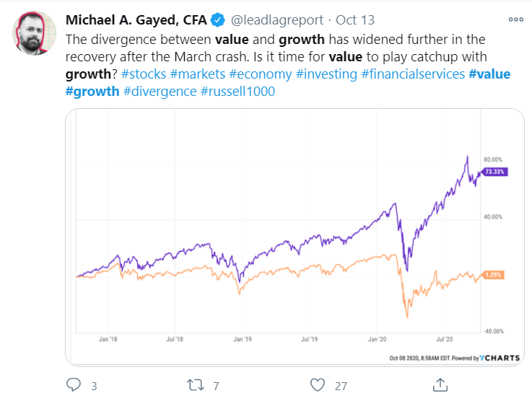Open the reply comment icon

74,384
